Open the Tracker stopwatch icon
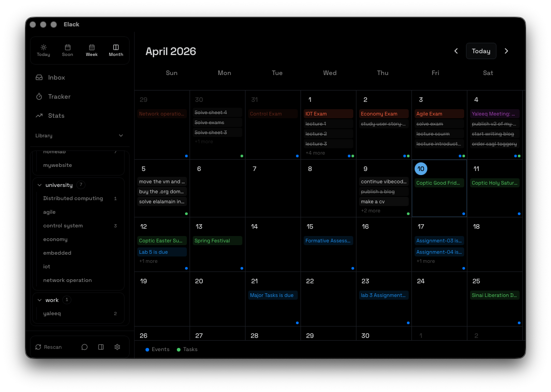Image resolution: width=551 pixels, height=392 pixels. point(40,97)
